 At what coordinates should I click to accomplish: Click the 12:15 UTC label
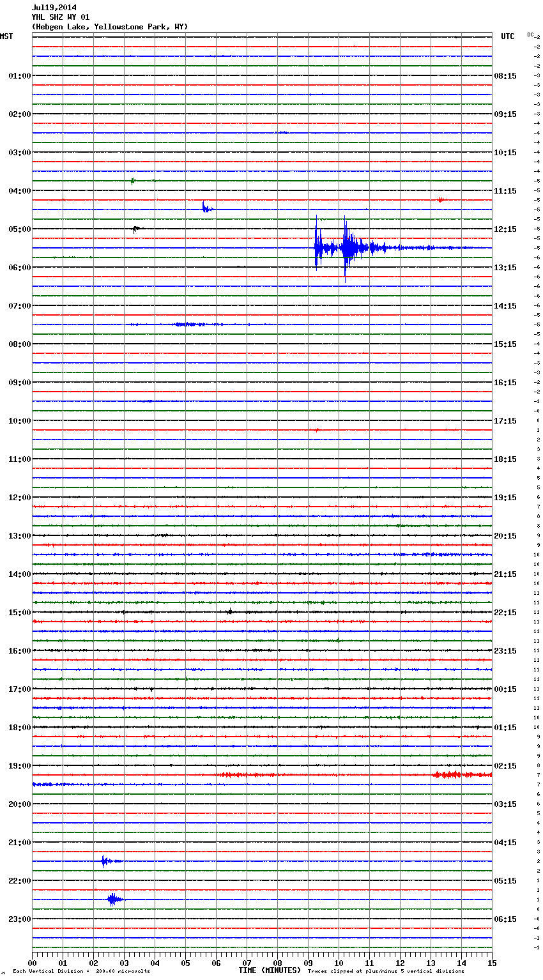point(505,229)
